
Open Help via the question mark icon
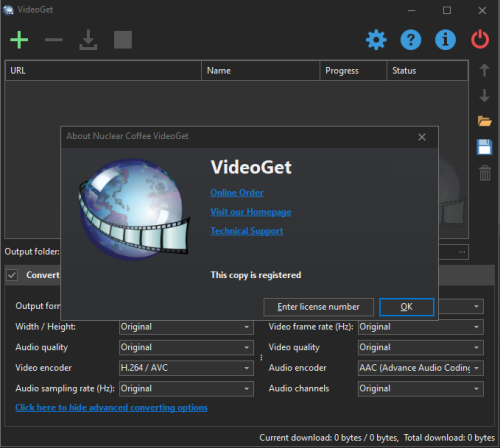coord(411,40)
